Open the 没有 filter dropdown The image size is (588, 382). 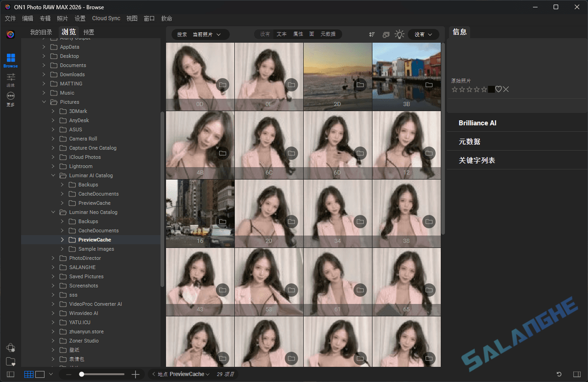coord(423,34)
